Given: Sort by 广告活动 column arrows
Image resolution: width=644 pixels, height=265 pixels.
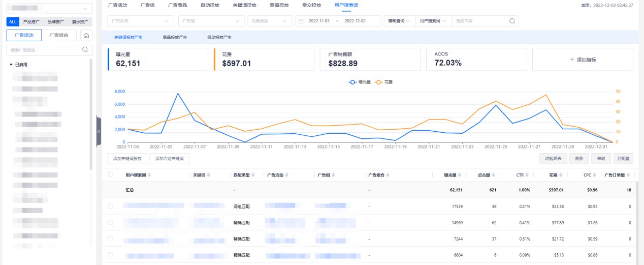Looking at the screenshot, I should (x=287, y=175).
